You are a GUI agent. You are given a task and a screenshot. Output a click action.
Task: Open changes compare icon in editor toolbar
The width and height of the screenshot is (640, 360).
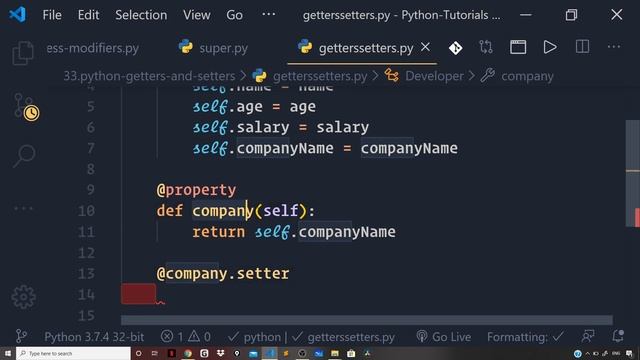pyautogui.click(x=486, y=47)
